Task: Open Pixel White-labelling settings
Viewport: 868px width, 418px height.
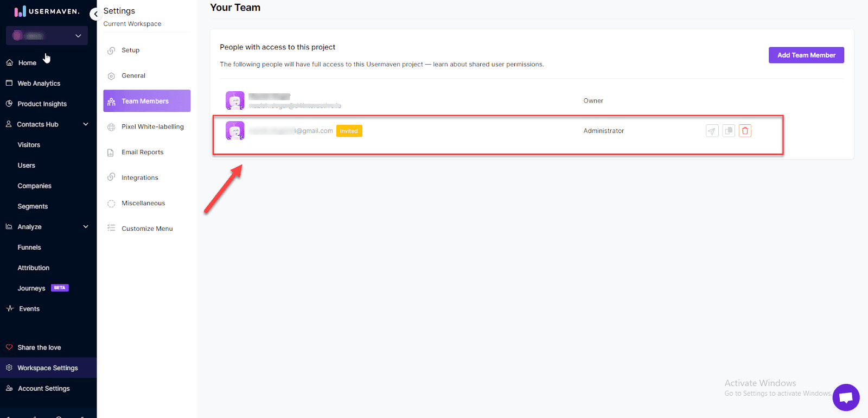Action: (x=152, y=126)
